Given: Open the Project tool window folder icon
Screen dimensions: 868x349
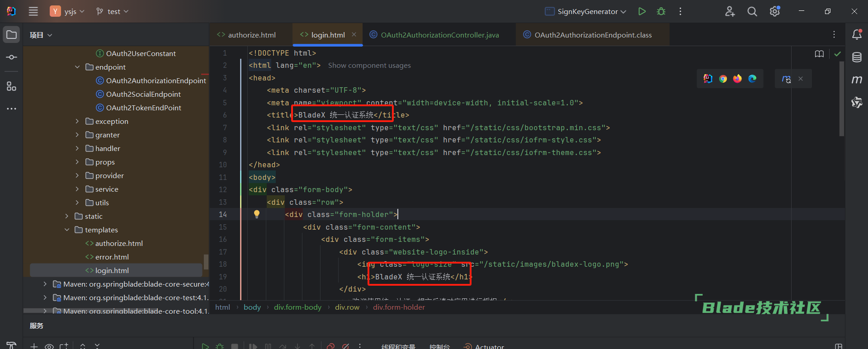Looking at the screenshot, I should (12, 35).
